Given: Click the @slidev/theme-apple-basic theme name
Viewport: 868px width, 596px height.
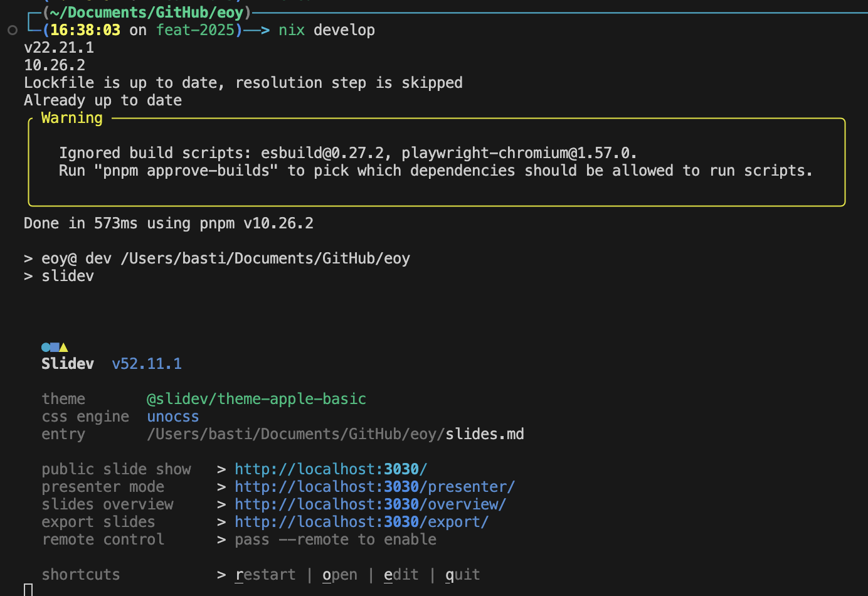Looking at the screenshot, I should point(256,399).
